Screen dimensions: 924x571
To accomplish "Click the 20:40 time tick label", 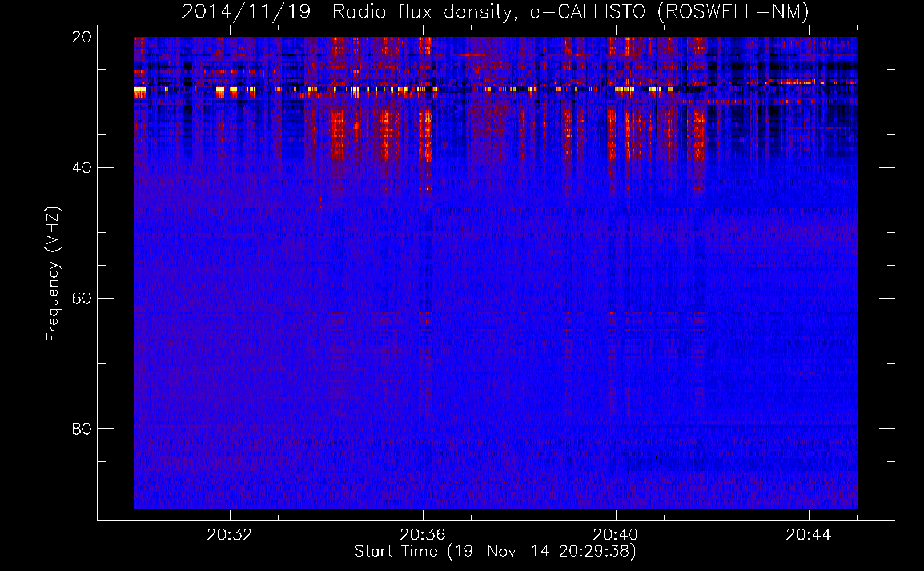I will tap(616, 535).
